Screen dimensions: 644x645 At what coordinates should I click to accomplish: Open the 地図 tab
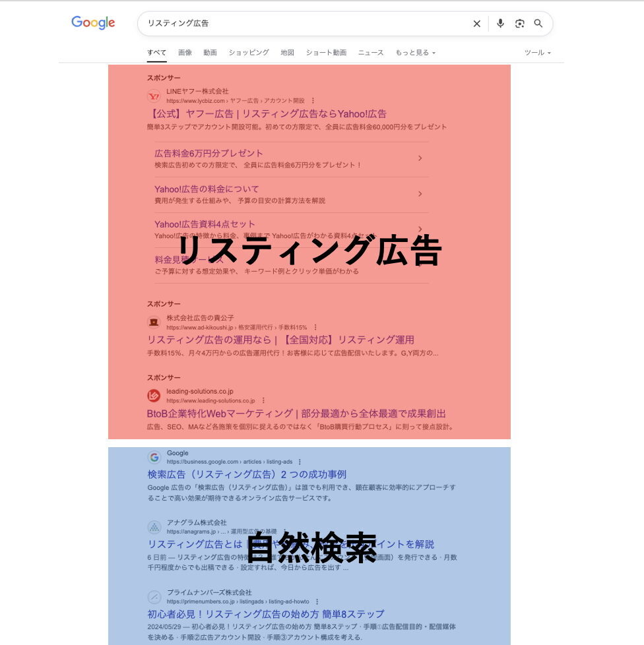point(287,53)
